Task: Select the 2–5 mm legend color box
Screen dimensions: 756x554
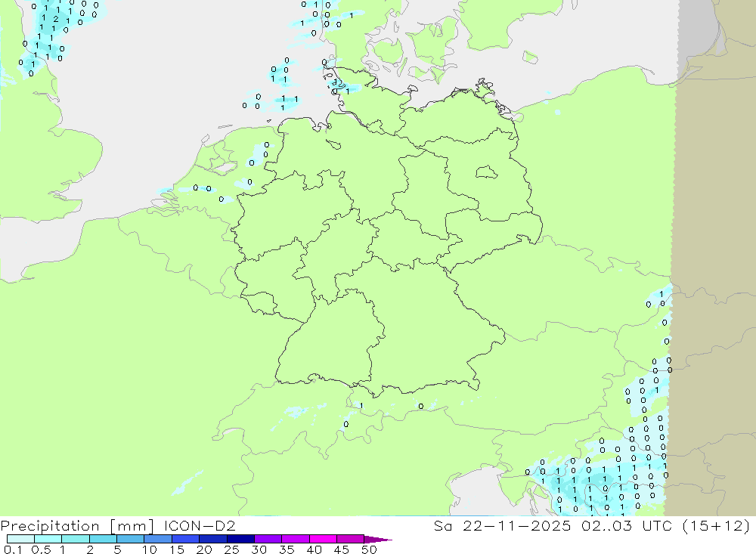Action: pos(103,539)
